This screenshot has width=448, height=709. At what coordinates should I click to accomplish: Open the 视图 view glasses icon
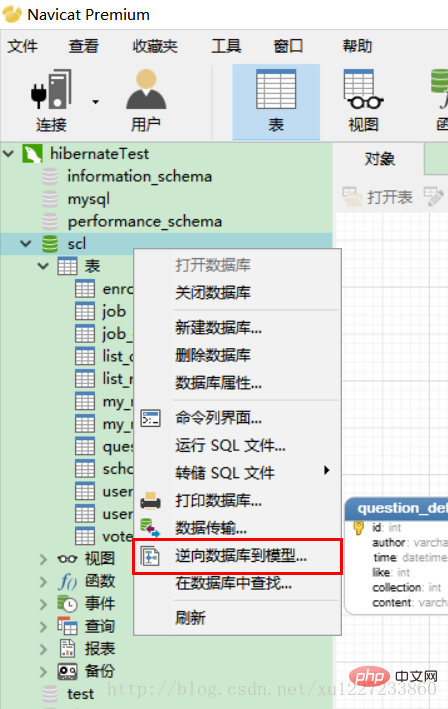tap(363, 89)
